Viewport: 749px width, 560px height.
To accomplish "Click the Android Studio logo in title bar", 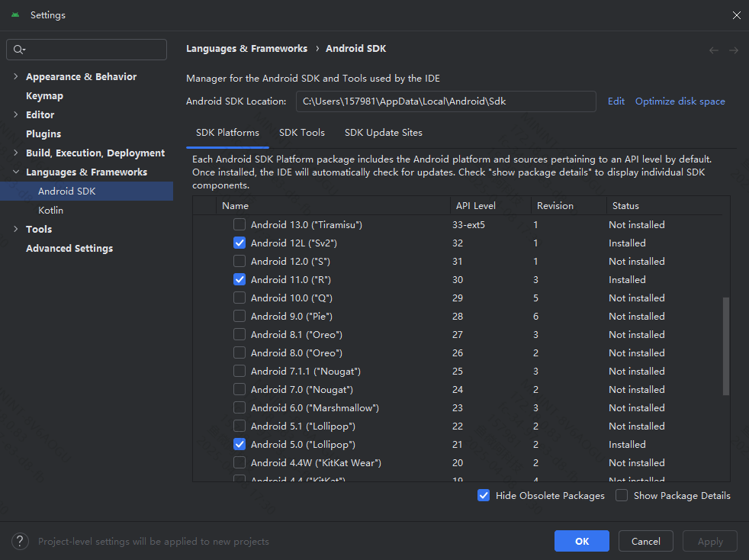I will [15, 15].
